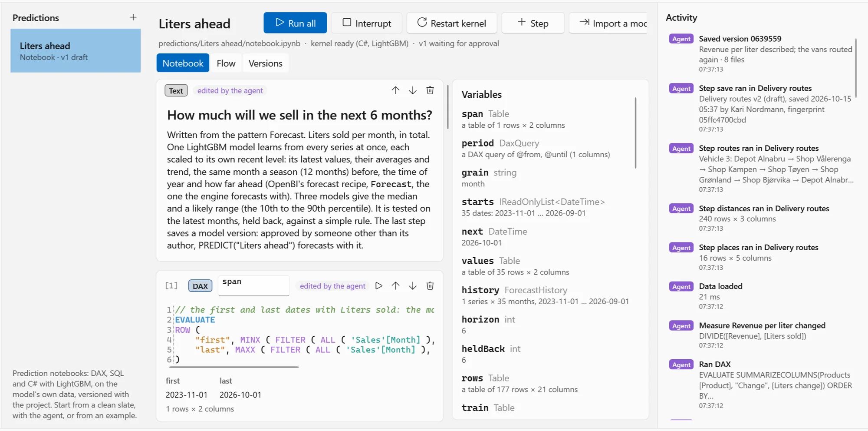Open the Versions tab
The image size is (868, 431).
(266, 63)
